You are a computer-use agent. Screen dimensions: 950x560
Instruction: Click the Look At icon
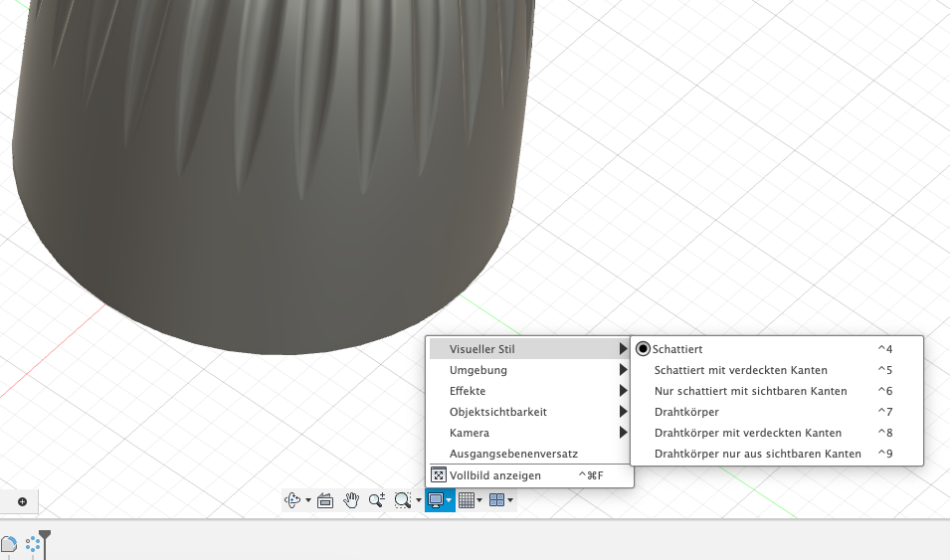tap(325, 500)
